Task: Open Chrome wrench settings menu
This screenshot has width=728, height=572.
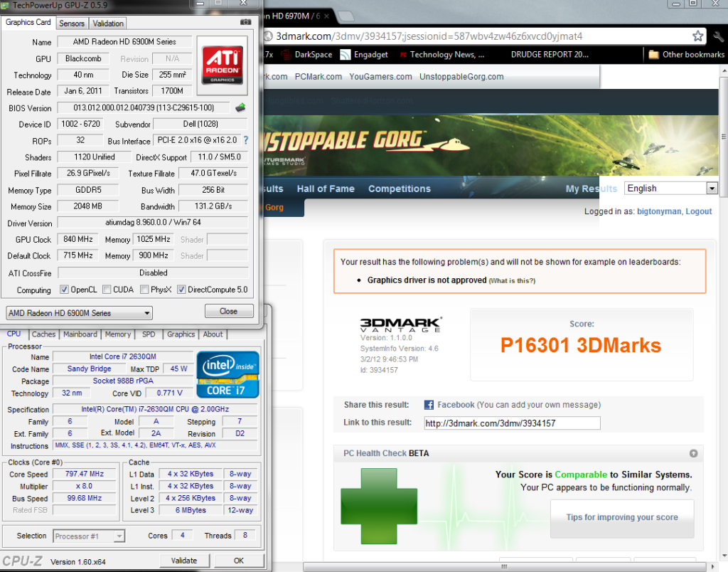Action: tap(719, 36)
